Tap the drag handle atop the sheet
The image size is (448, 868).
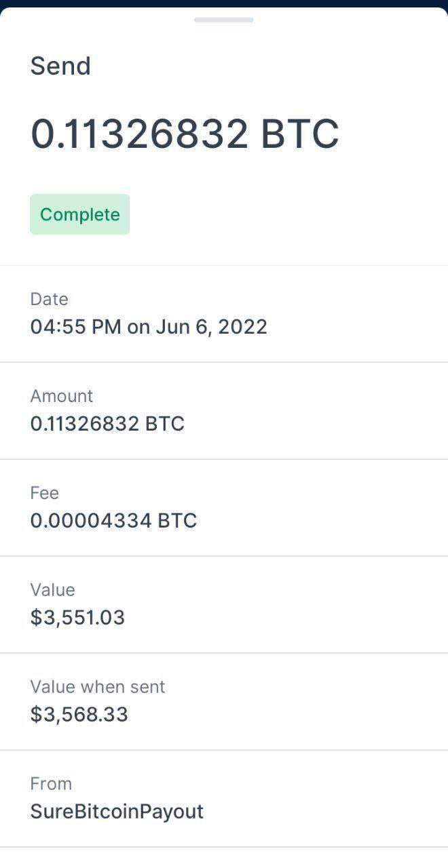223,20
